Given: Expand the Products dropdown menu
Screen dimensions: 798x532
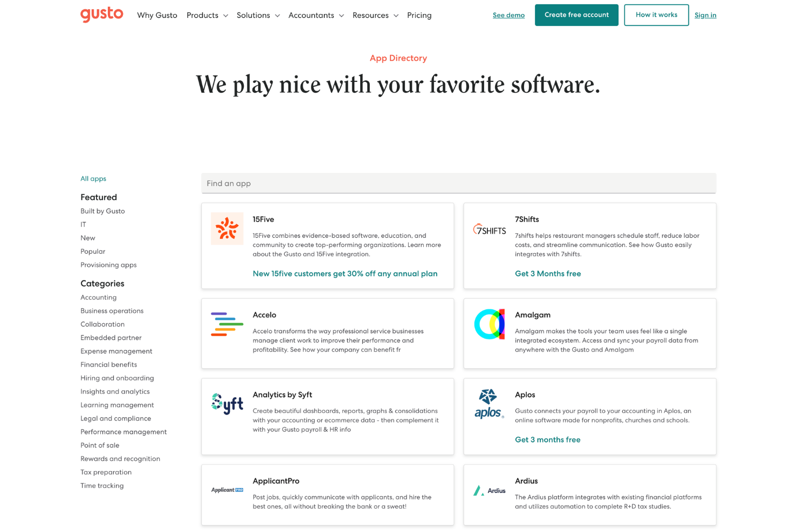Looking at the screenshot, I should click(x=207, y=15).
